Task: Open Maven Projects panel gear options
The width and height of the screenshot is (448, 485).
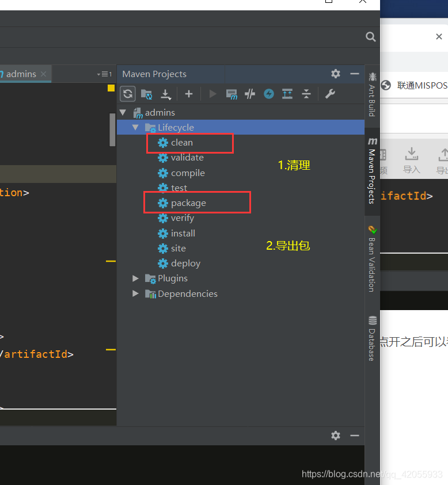Action: (x=336, y=74)
